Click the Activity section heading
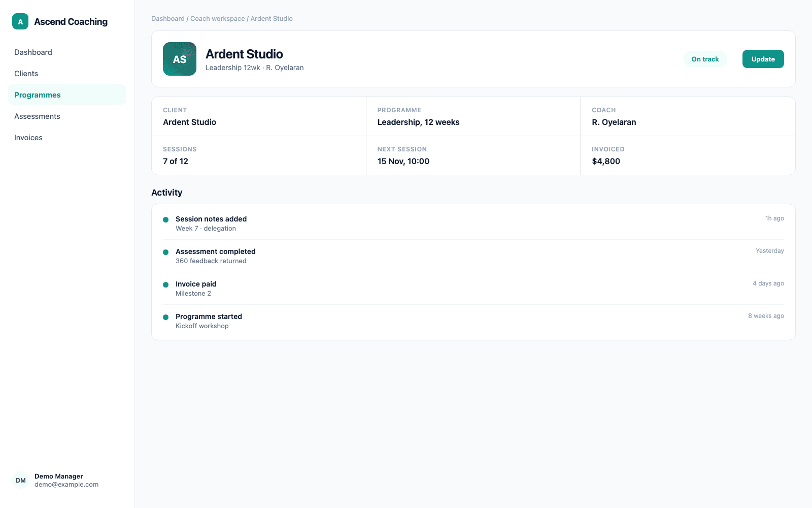 [x=167, y=193]
